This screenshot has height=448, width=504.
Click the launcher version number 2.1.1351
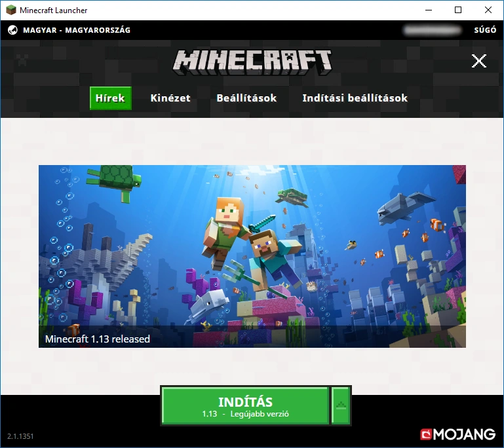click(x=20, y=436)
